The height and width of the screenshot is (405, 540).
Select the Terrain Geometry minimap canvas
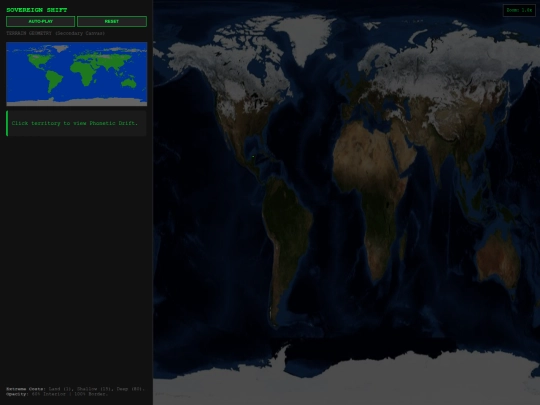76,74
